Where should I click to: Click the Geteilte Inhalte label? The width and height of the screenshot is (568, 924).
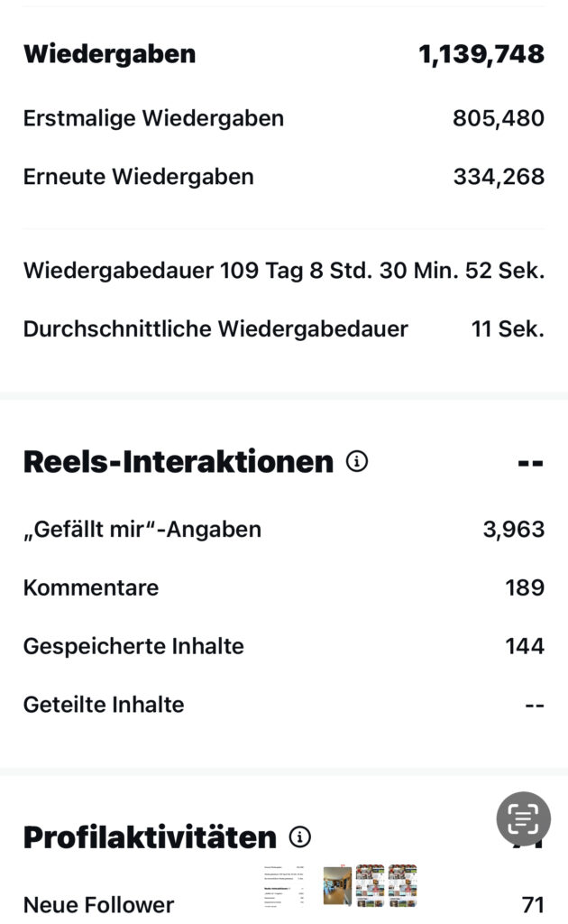(x=104, y=704)
